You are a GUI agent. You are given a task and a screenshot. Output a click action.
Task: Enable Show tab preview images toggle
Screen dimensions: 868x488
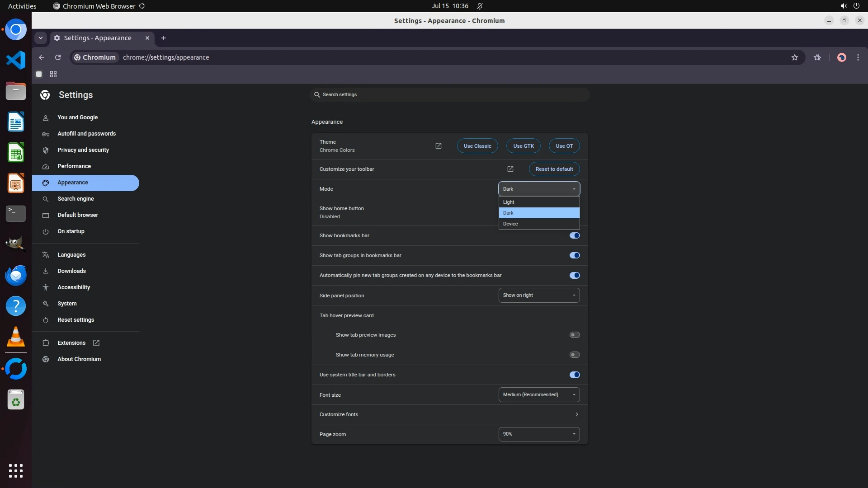coord(574,335)
